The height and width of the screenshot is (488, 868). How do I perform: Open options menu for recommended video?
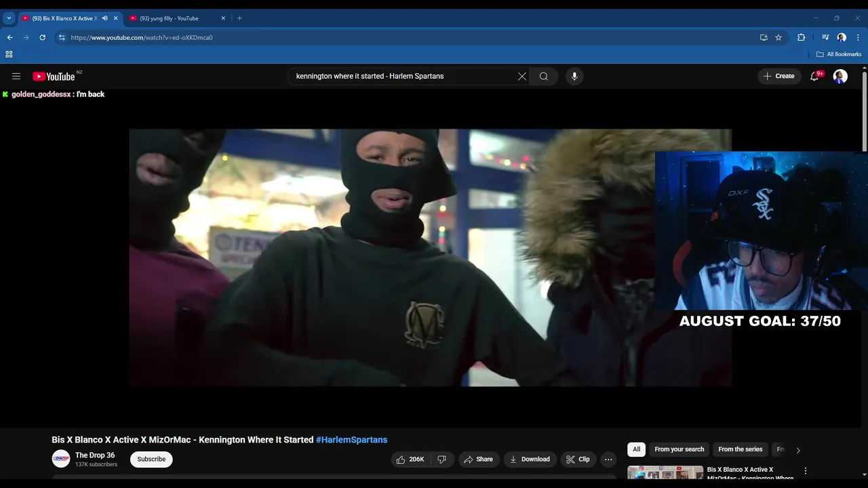click(x=806, y=471)
